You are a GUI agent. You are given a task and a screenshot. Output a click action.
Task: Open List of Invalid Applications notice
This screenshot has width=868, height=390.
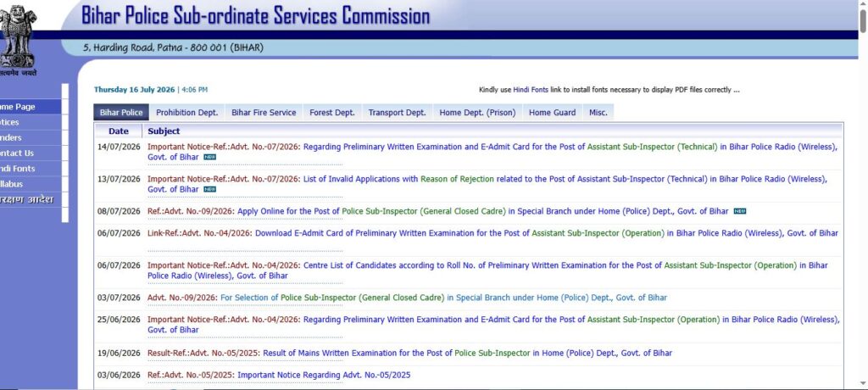(487, 184)
